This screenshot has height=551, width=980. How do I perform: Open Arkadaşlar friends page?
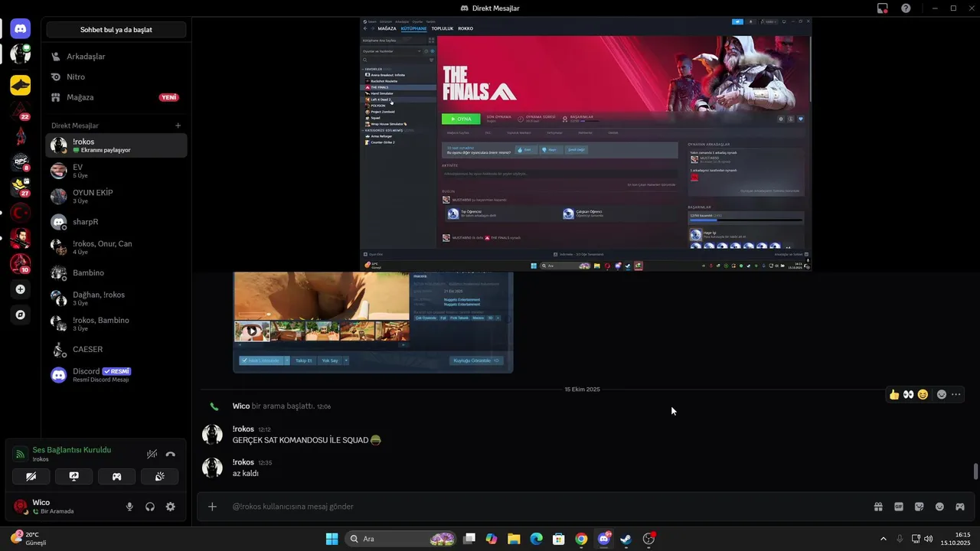[116, 57]
